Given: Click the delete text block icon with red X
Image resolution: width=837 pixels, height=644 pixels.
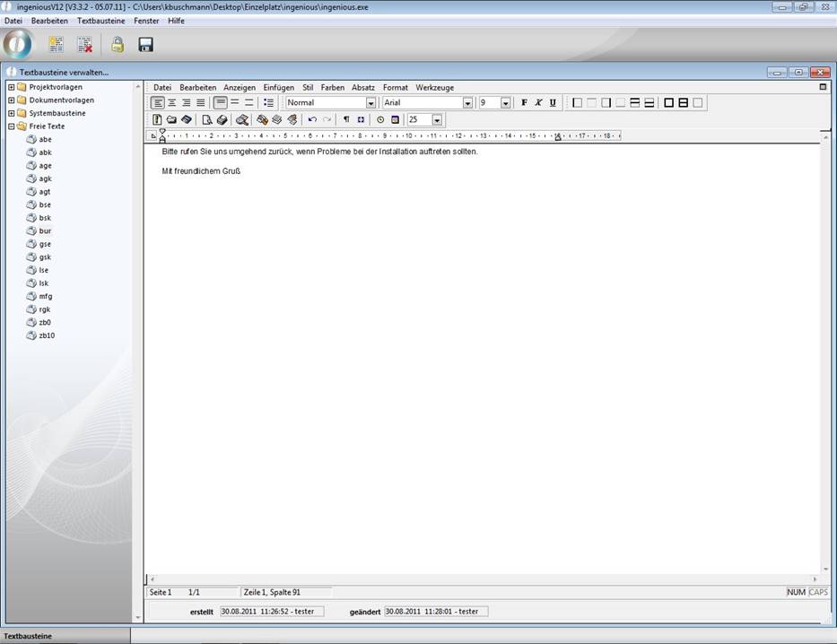Looking at the screenshot, I should (x=84, y=45).
